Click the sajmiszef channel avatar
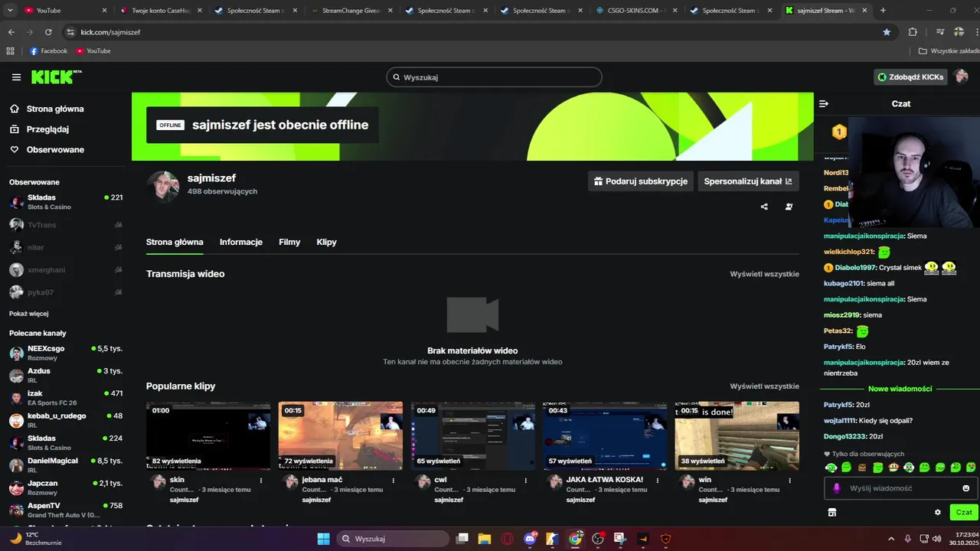Viewport: 980px width, 551px height. click(x=163, y=186)
